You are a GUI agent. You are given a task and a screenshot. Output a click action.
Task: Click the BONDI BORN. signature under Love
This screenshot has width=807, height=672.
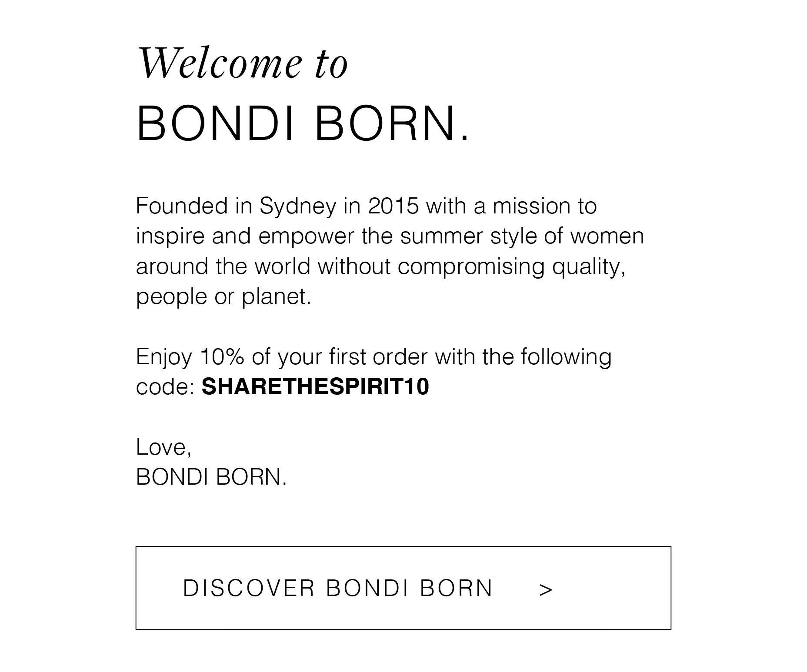[x=211, y=477]
